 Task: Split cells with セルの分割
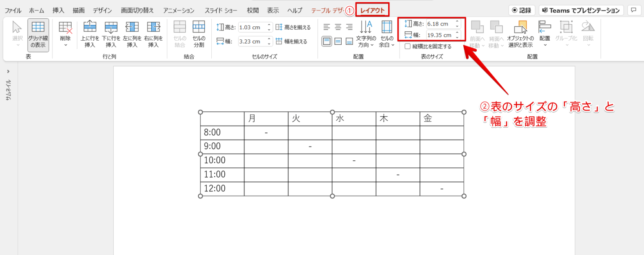pos(198,33)
